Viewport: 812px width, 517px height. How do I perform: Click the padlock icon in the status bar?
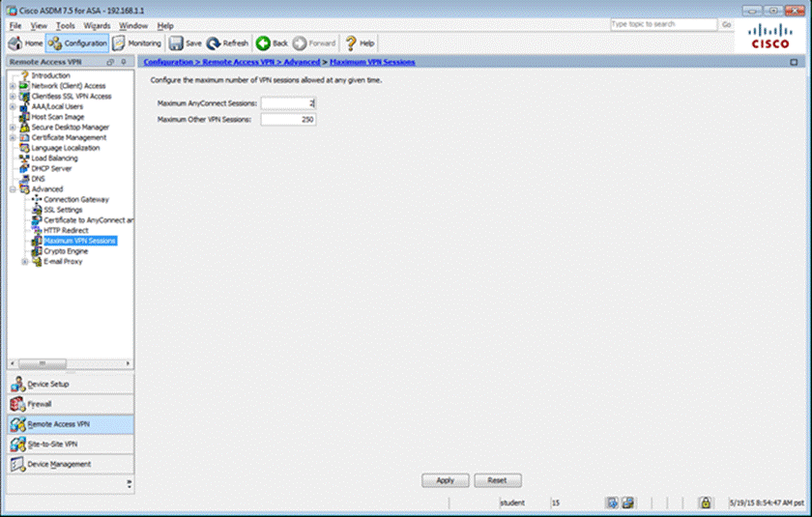pyautogui.click(x=706, y=503)
